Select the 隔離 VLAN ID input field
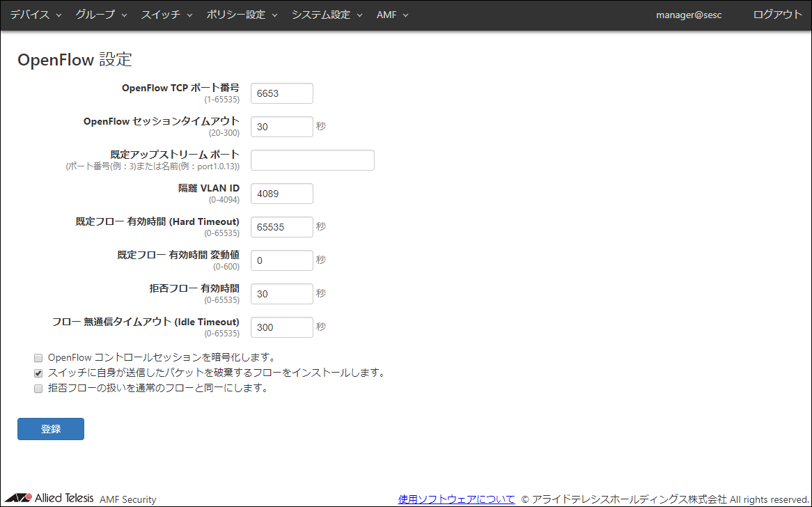Viewport: 812px width, 507px height. tap(281, 193)
